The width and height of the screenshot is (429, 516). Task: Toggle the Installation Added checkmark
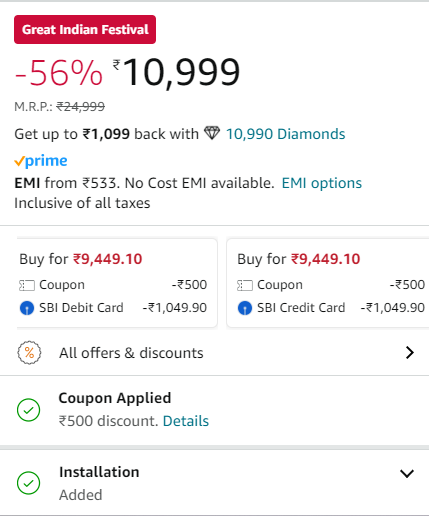pos(29,483)
